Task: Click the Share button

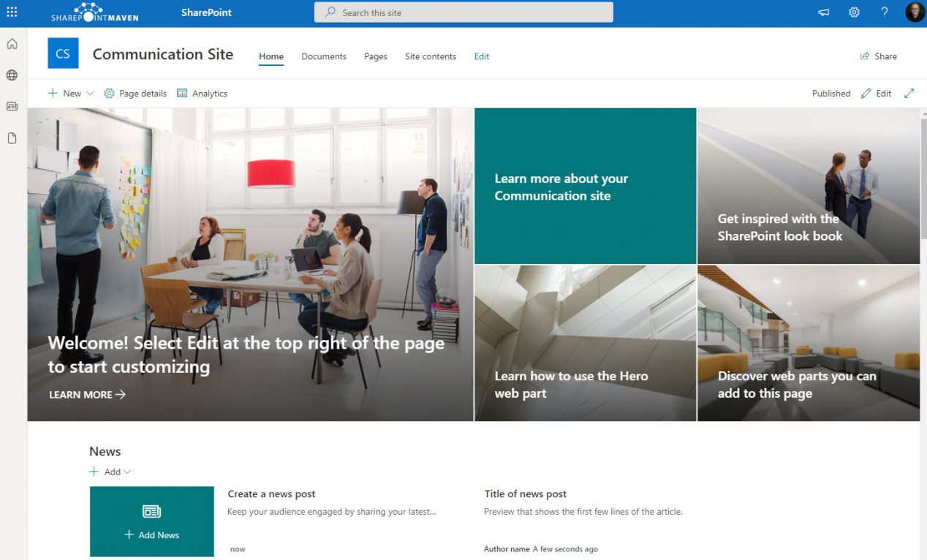Action: coord(878,56)
